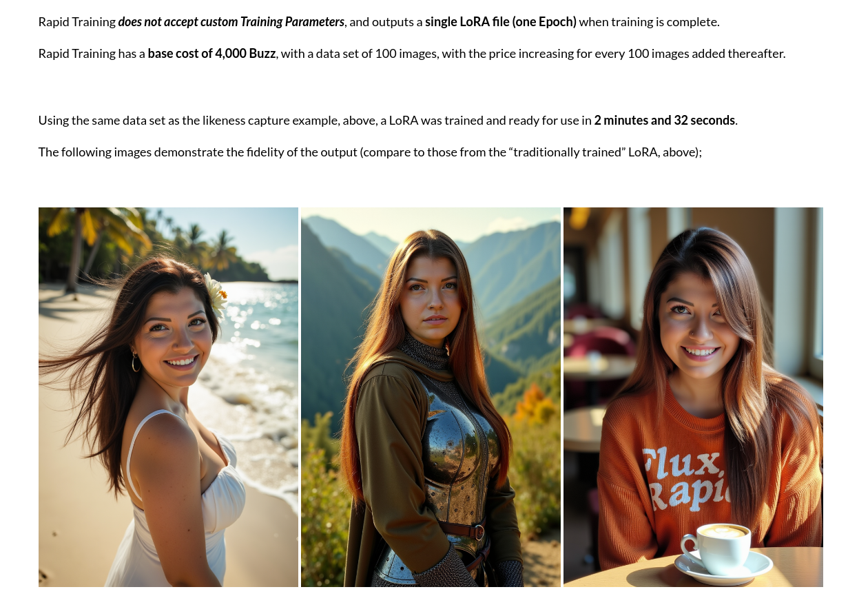Click paragraph starting "The following images demonstrate"
The height and width of the screenshot is (616, 848).
[370, 152]
